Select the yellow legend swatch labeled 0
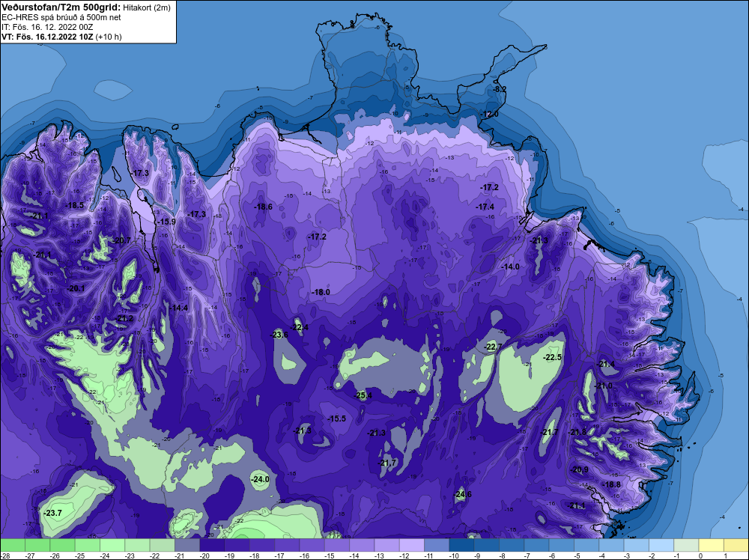Image resolution: width=749 pixels, height=560 pixels. 711,545
